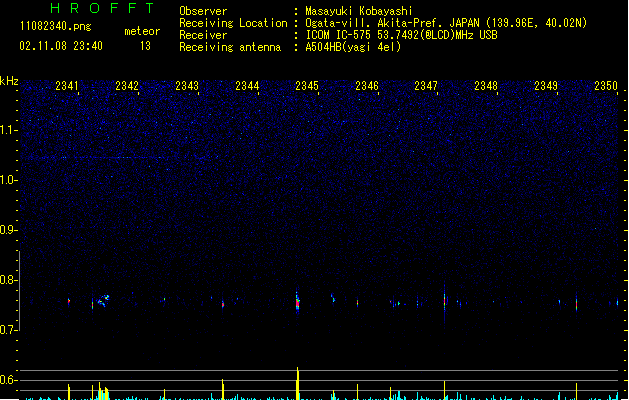629x400 pixels.
Task: Click the 'Receiving antenna' label
Action: (230, 47)
